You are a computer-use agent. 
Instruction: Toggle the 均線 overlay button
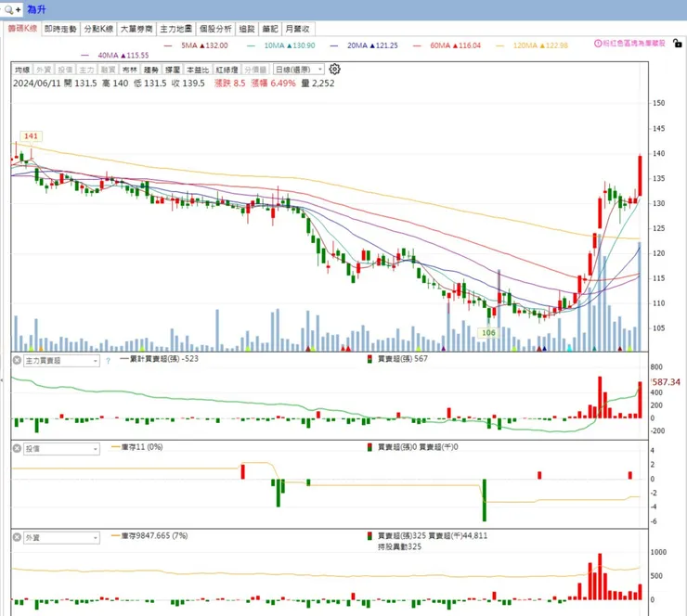coord(22,70)
